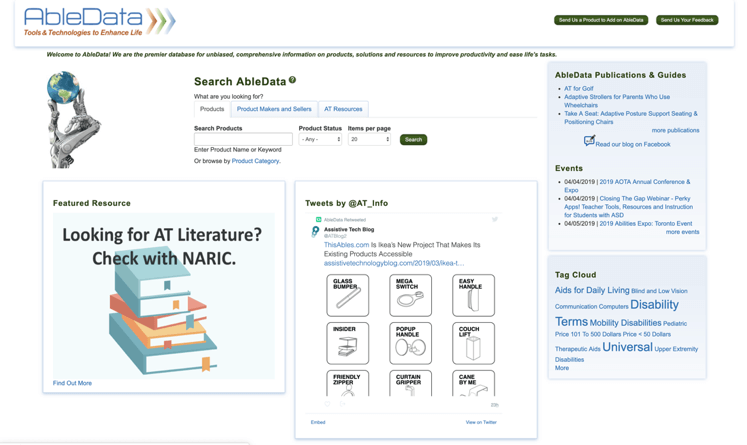Click the Curtain Gripper product image
The width and height of the screenshot is (747, 445).
tap(411, 383)
